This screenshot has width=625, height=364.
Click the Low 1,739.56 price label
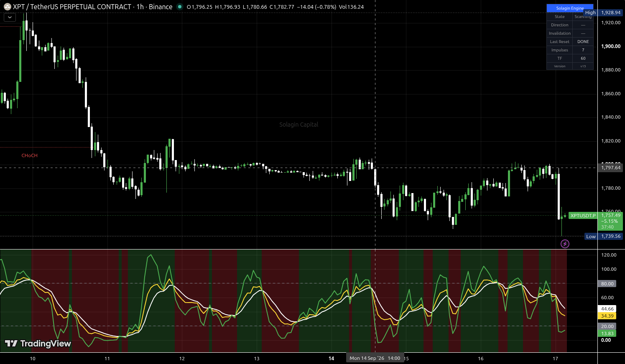pyautogui.click(x=604, y=237)
